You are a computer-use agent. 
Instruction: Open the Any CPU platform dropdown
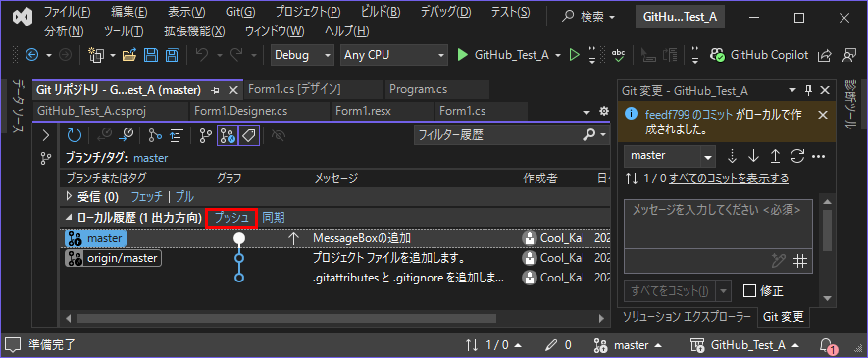click(x=393, y=55)
